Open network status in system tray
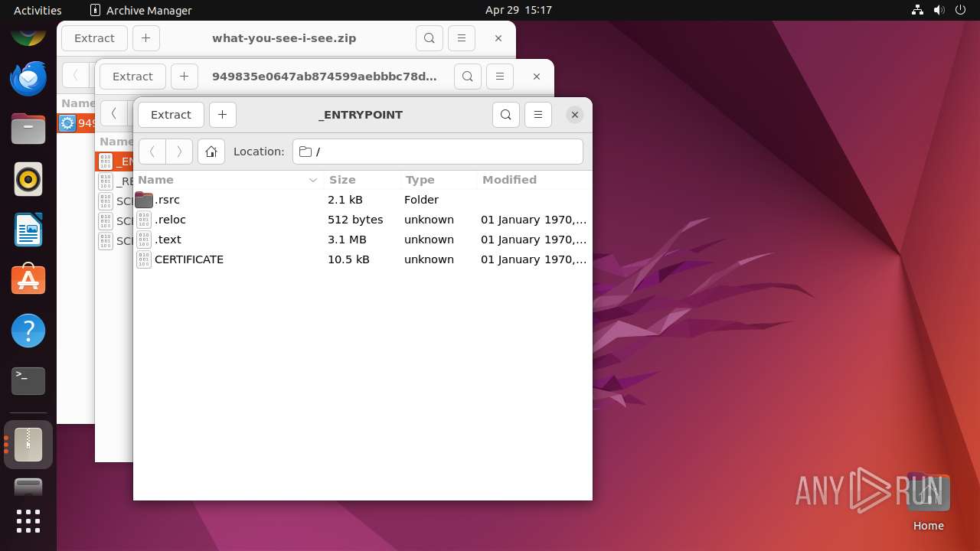980x551 pixels. (918, 10)
